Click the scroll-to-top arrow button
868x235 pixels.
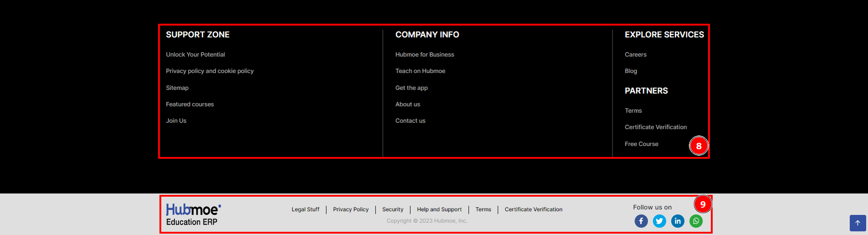tap(857, 223)
